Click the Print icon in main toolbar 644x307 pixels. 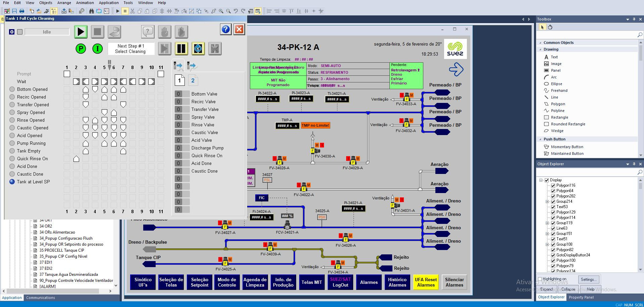pyautogui.click(x=22, y=11)
